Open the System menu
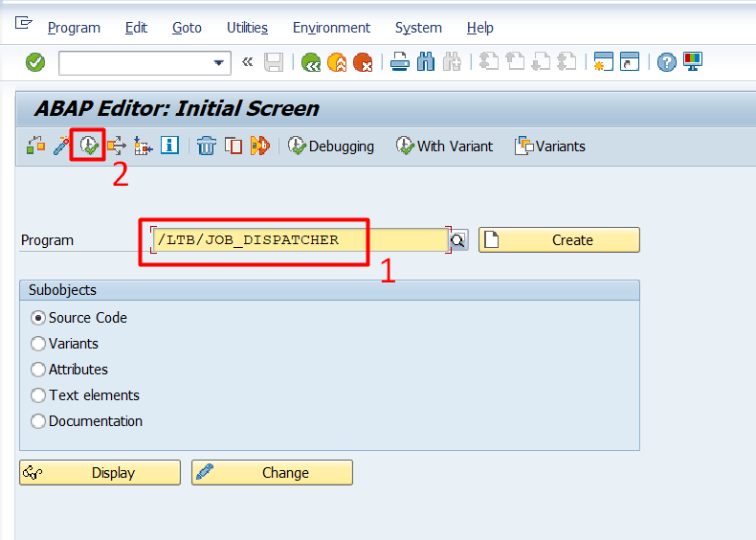This screenshot has height=540, width=756. click(x=418, y=28)
